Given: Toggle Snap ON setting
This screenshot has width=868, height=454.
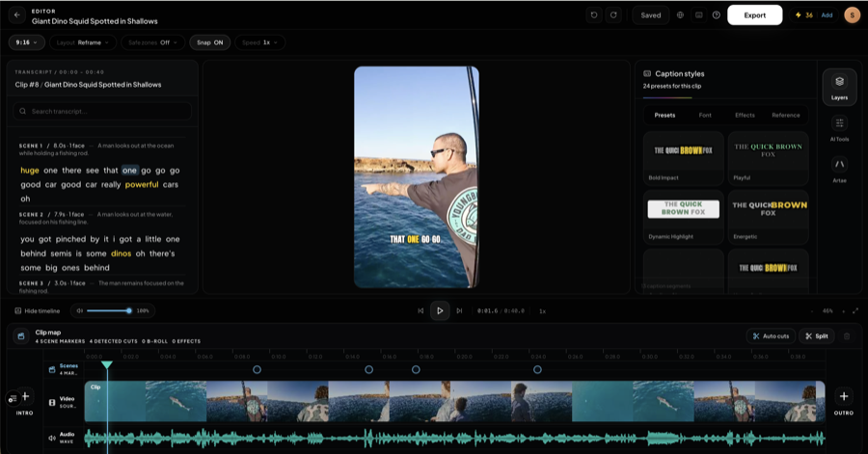Looking at the screenshot, I should 210,42.
